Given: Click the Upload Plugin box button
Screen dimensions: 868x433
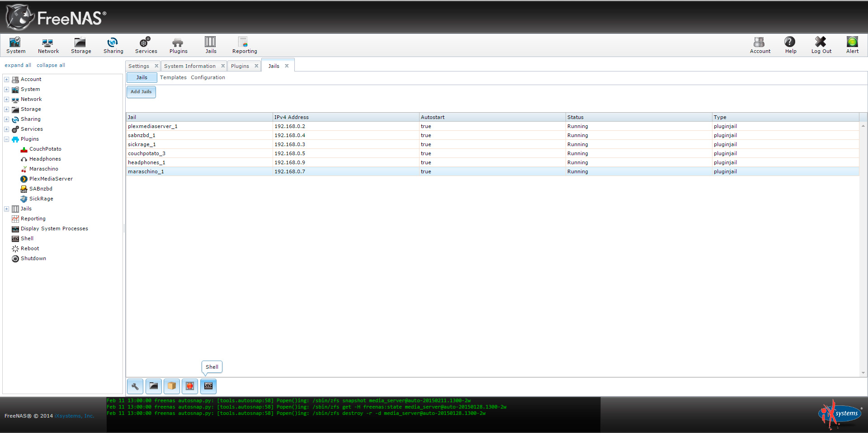Looking at the screenshot, I should click(172, 386).
